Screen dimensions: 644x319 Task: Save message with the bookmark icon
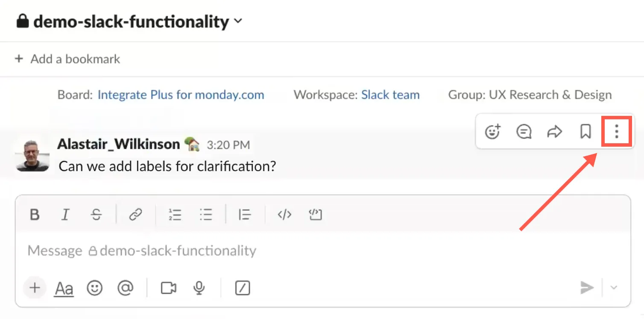tap(585, 132)
